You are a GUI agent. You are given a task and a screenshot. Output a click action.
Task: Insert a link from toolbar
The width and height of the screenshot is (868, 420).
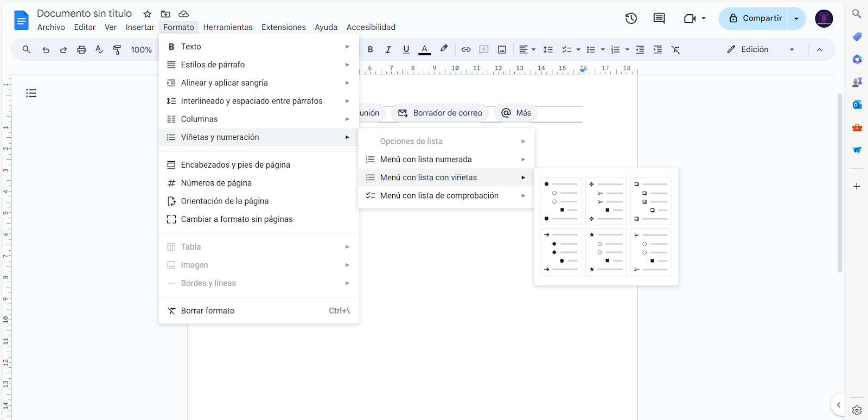pos(466,49)
